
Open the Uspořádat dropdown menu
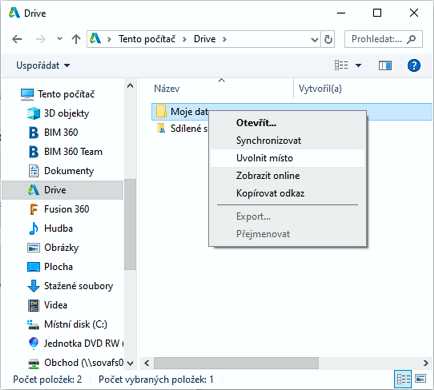click(x=43, y=65)
